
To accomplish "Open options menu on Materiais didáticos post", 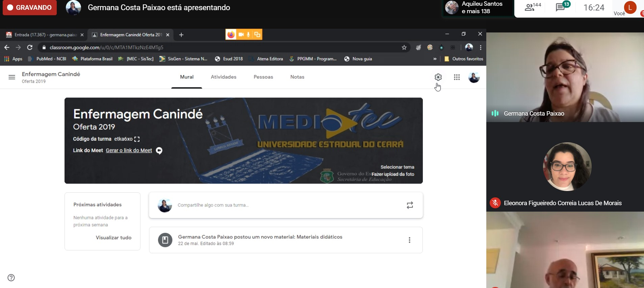I will 410,240.
